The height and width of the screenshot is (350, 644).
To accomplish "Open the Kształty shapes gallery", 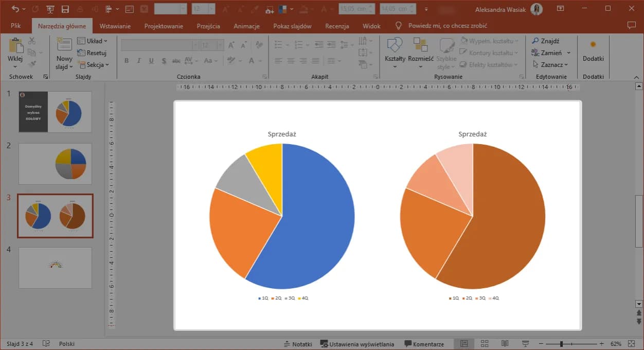I will [x=395, y=46].
